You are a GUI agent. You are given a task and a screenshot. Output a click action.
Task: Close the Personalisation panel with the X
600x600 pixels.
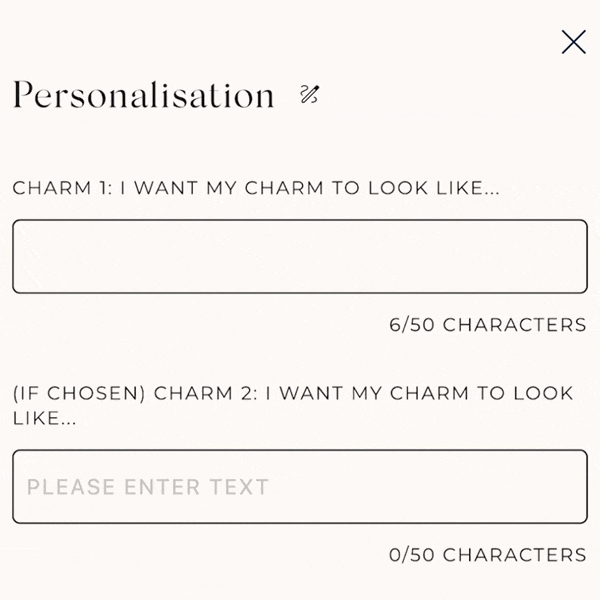click(x=574, y=42)
